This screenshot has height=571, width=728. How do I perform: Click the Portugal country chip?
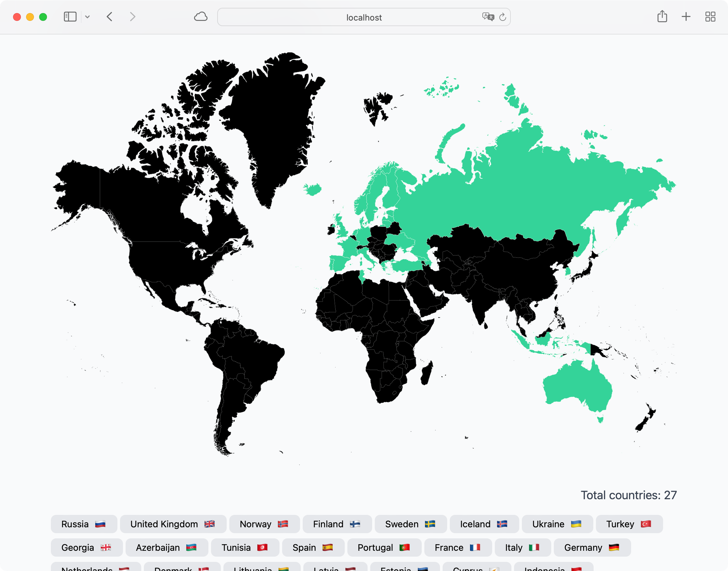tap(384, 548)
